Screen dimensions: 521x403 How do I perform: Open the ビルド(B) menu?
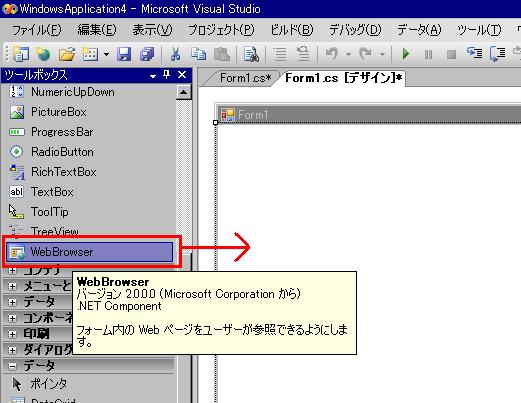point(292,30)
